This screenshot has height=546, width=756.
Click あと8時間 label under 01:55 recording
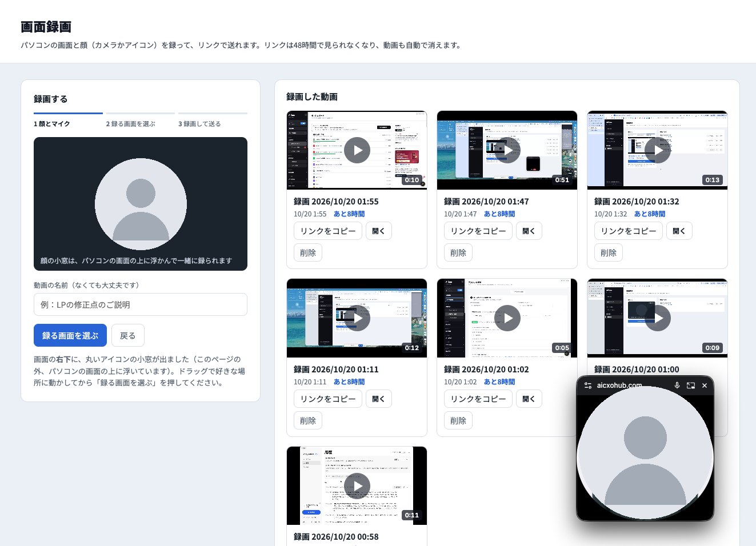pyautogui.click(x=349, y=214)
